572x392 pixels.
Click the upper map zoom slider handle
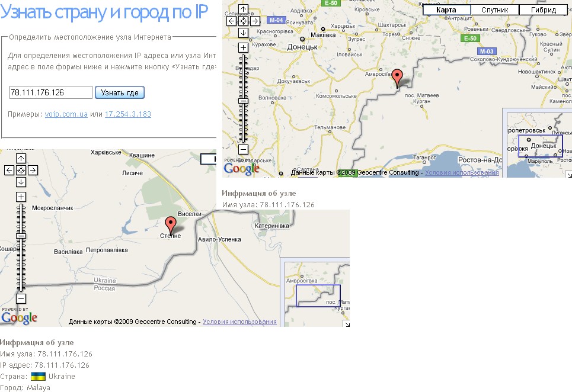(243, 101)
